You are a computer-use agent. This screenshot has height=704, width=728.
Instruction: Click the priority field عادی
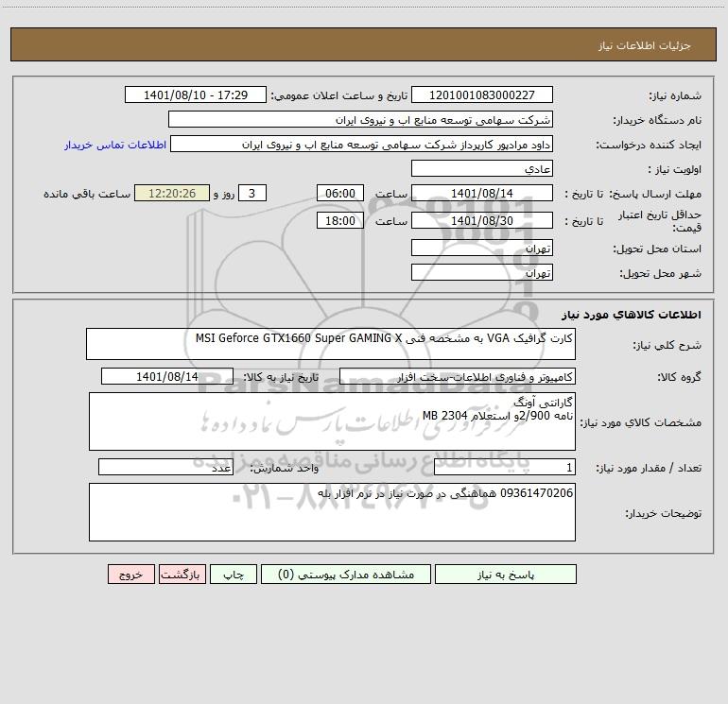click(482, 168)
